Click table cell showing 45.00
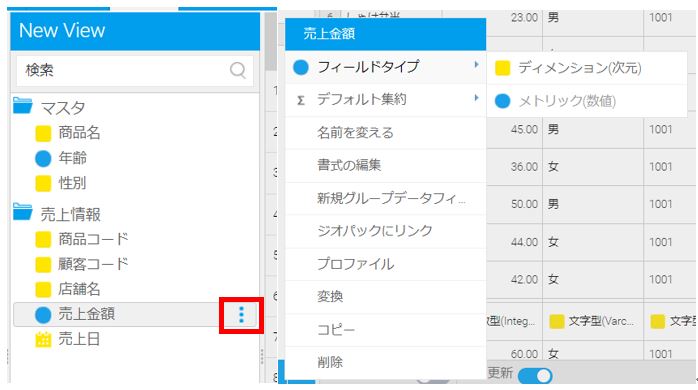Viewport: 698px width, 390px height. click(524, 130)
